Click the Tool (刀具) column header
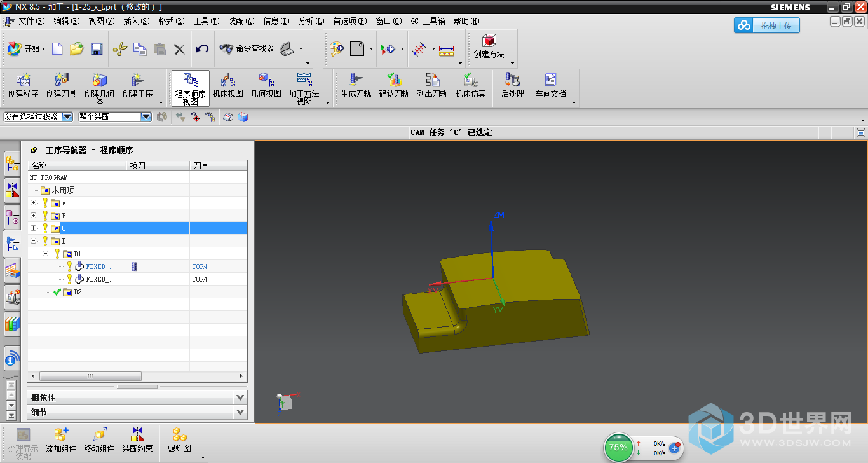Screen dimensions: 868x463 218,165
